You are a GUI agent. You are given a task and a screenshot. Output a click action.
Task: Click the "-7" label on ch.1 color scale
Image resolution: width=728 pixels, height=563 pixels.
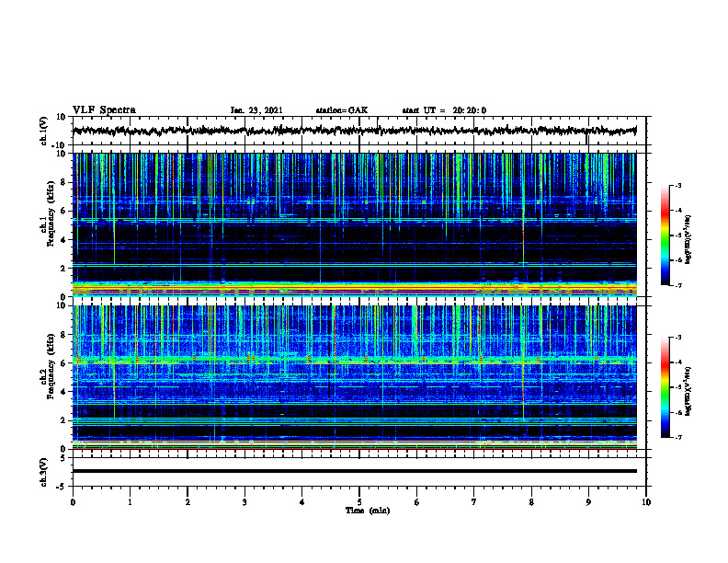[677, 285]
